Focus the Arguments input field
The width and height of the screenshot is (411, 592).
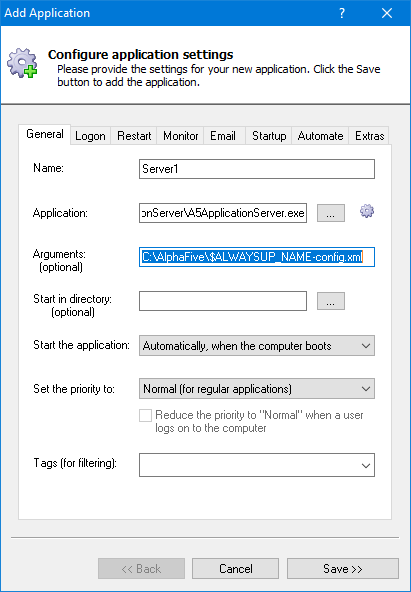(257, 257)
